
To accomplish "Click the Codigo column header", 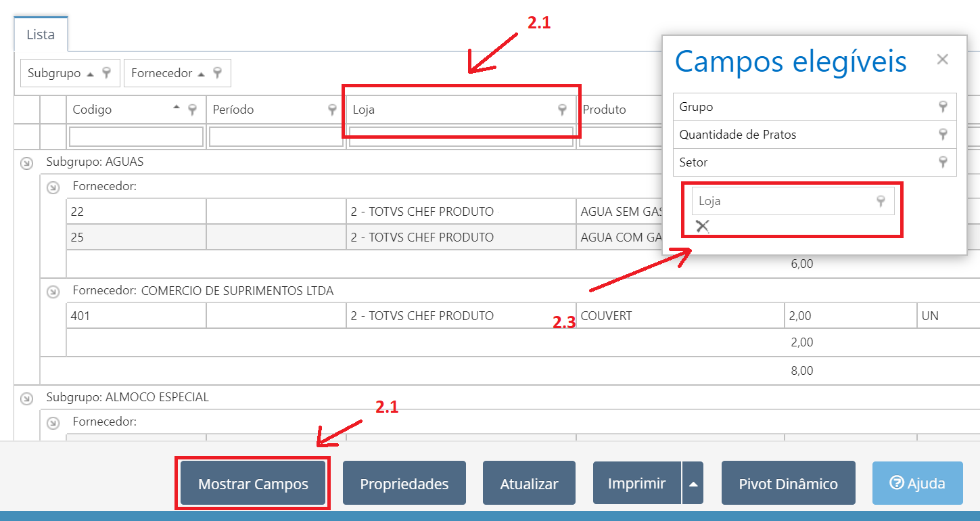I will 136,110.
